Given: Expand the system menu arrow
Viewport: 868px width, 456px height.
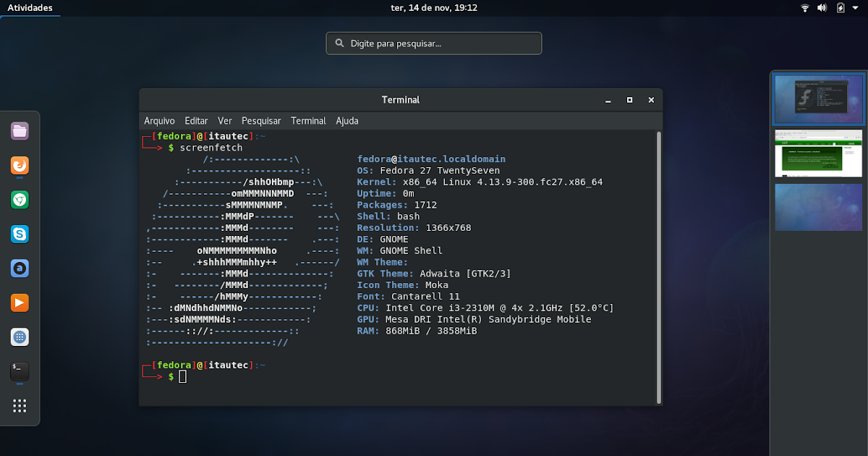Looking at the screenshot, I should (x=856, y=8).
